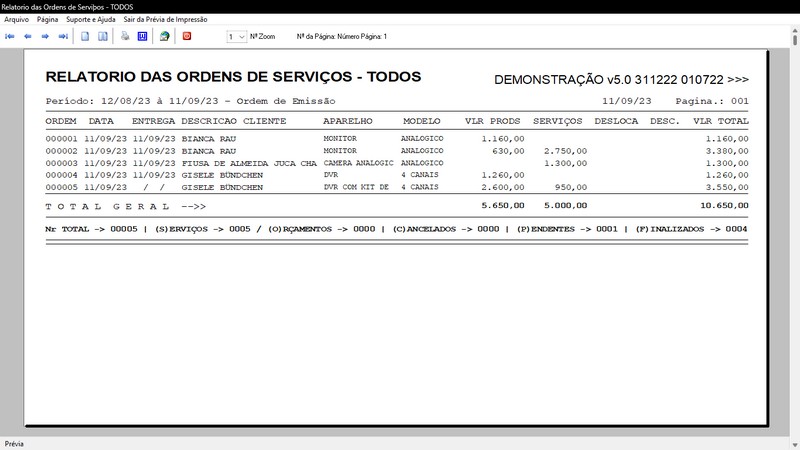Screen dimensions: 800x450
Task: Click the vertical scrollbar thumb at the top right
Action: [795, 38]
